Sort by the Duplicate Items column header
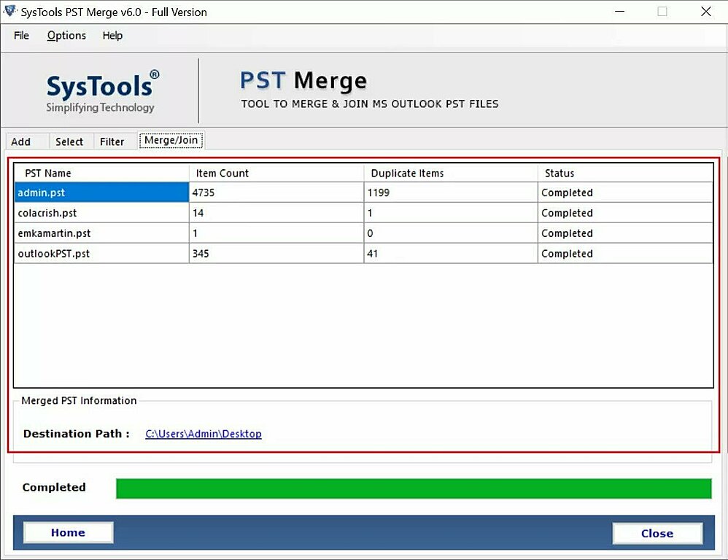This screenshot has width=728, height=560. pyautogui.click(x=407, y=173)
